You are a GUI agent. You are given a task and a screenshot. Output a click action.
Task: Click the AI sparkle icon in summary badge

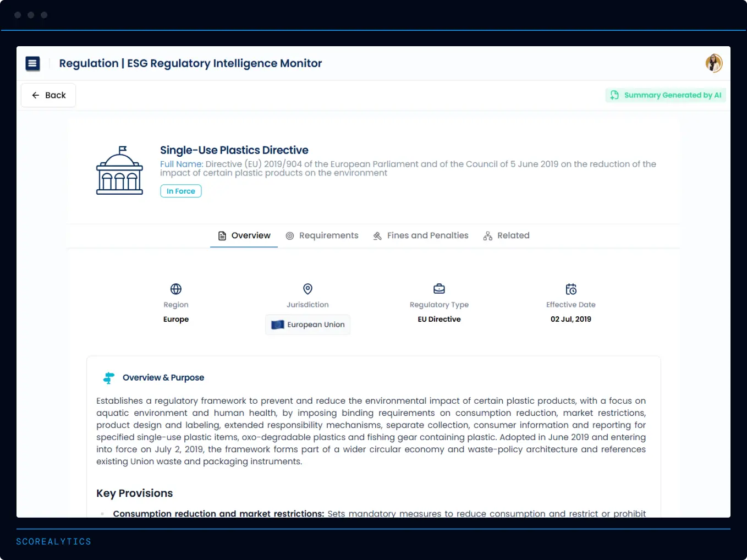pos(614,95)
